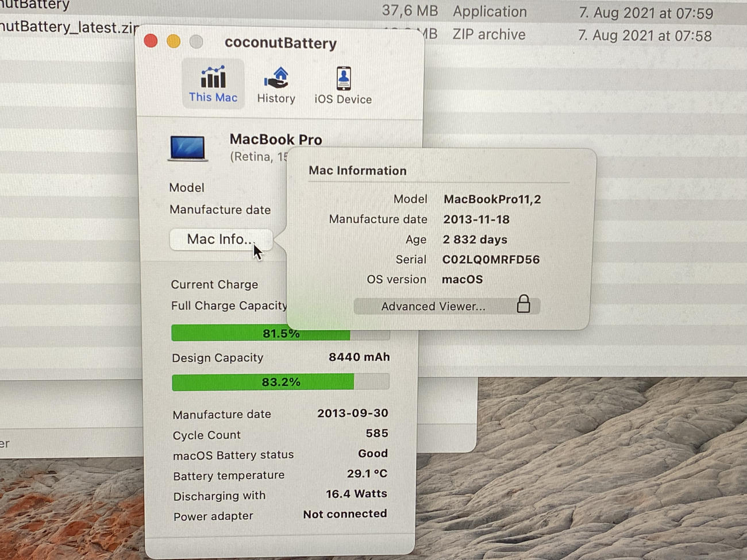Click the battery manufacture date 2013-09-30
The width and height of the screenshot is (747, 560).
coord(353,413)
